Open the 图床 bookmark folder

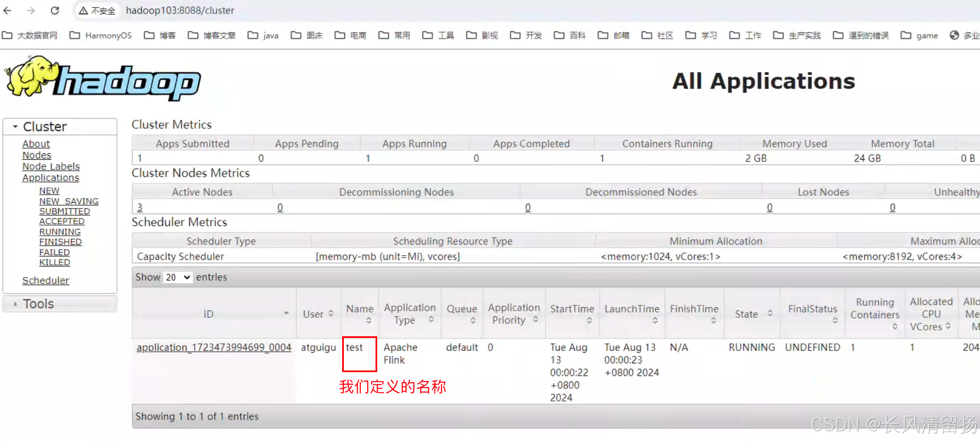[307, 35]
